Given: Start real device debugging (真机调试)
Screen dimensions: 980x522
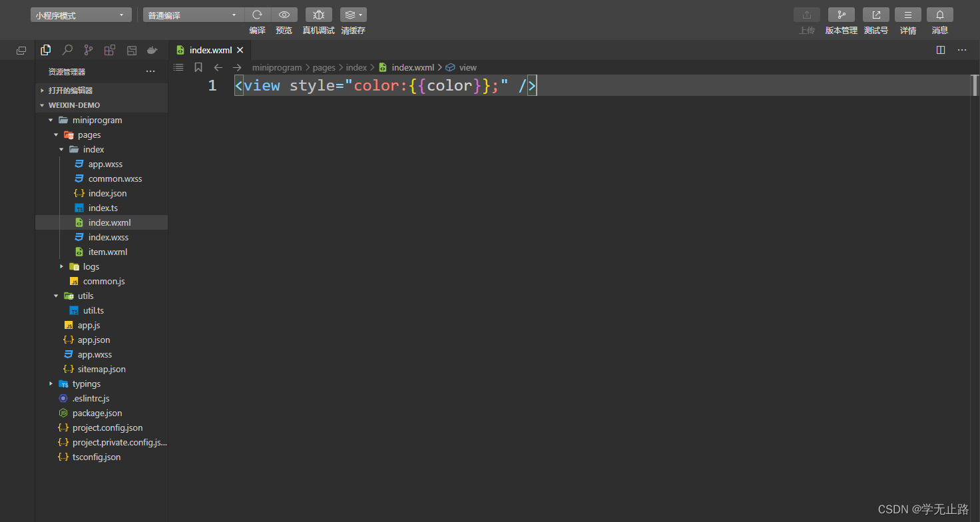Looking at the screenshot, I should 319,15.
